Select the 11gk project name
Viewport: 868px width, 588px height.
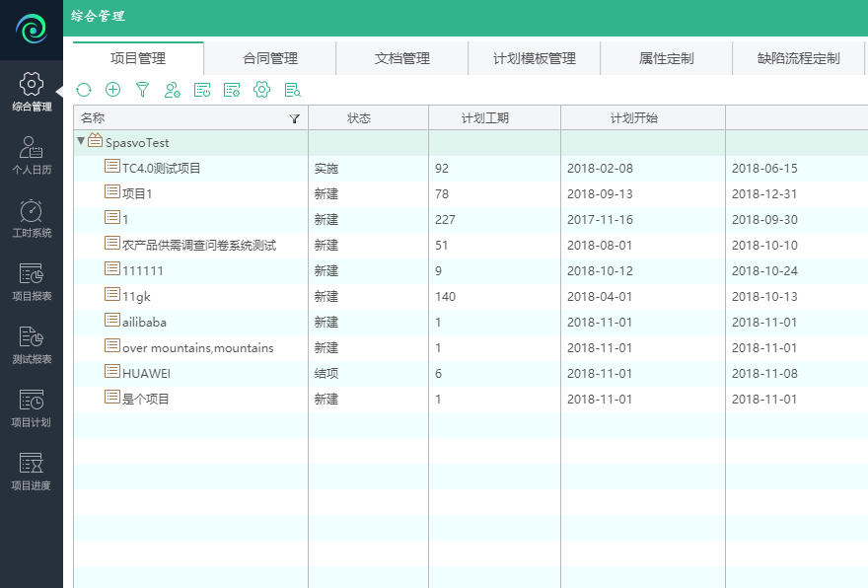(x=136, y=297)
